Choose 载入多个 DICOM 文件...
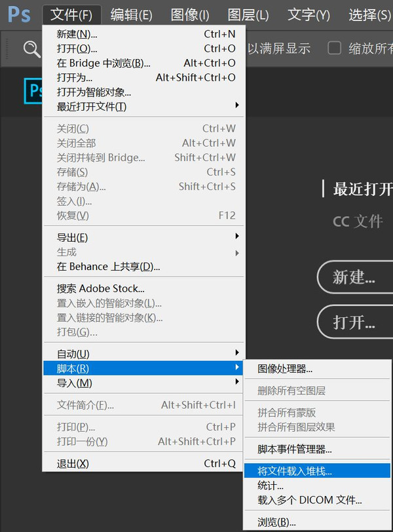Screen dimensions: 393x532 pos(318,500)
